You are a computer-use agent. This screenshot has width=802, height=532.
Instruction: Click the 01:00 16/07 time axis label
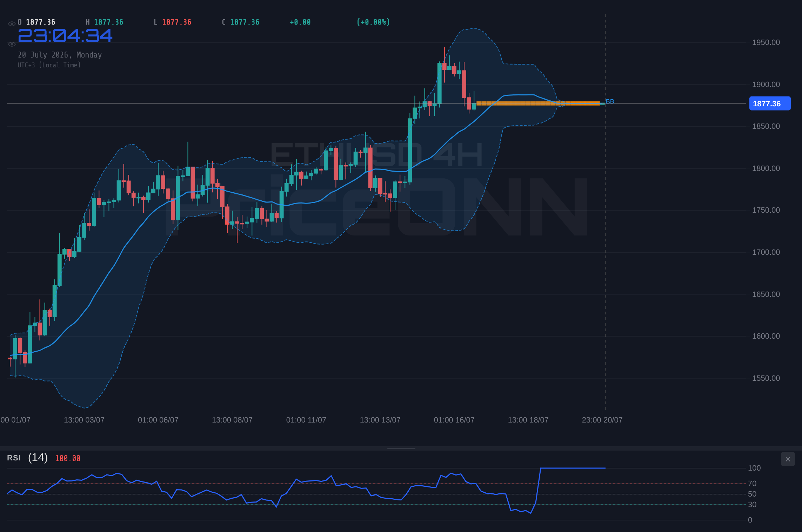454,420
